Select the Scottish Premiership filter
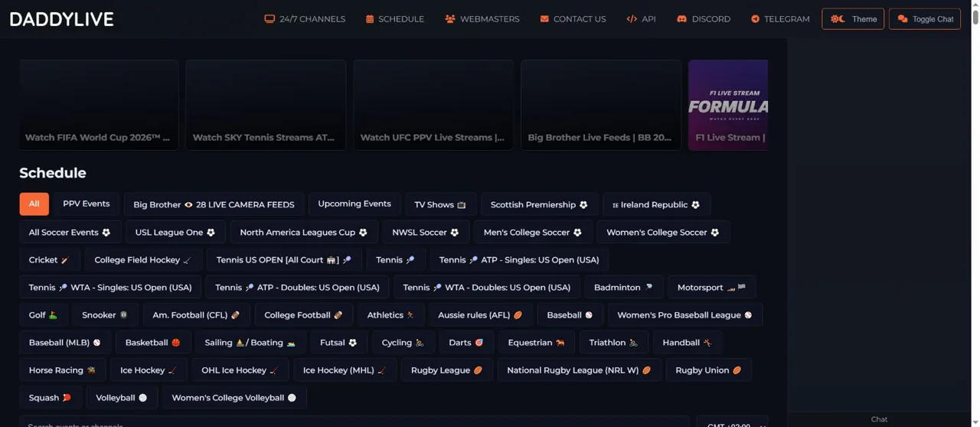Viewport: 980px width, 427px height. tap(540, 204)
